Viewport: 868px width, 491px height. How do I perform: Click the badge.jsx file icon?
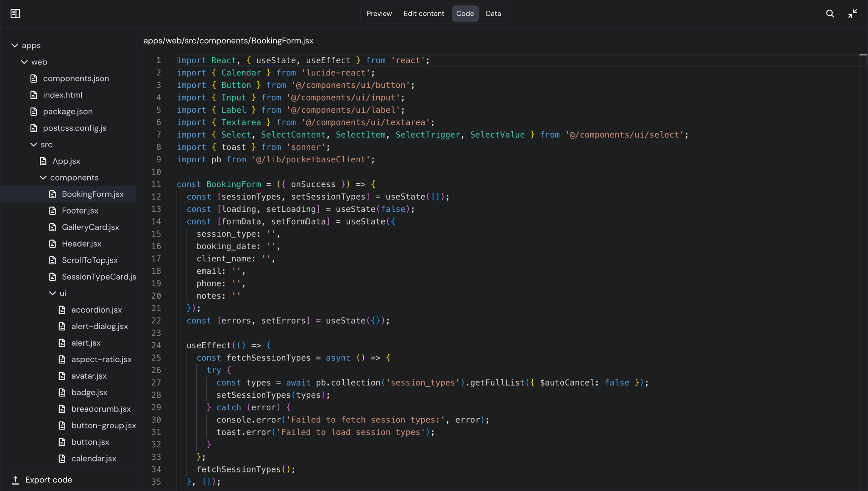pyautogui.click(x=62, y=392)
